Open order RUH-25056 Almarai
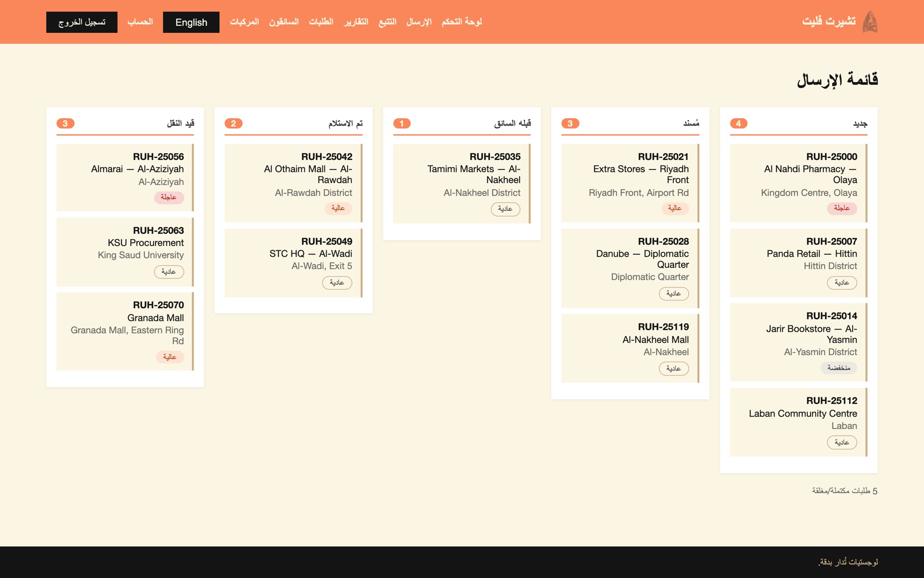The image size is (924, 578). 125,177
